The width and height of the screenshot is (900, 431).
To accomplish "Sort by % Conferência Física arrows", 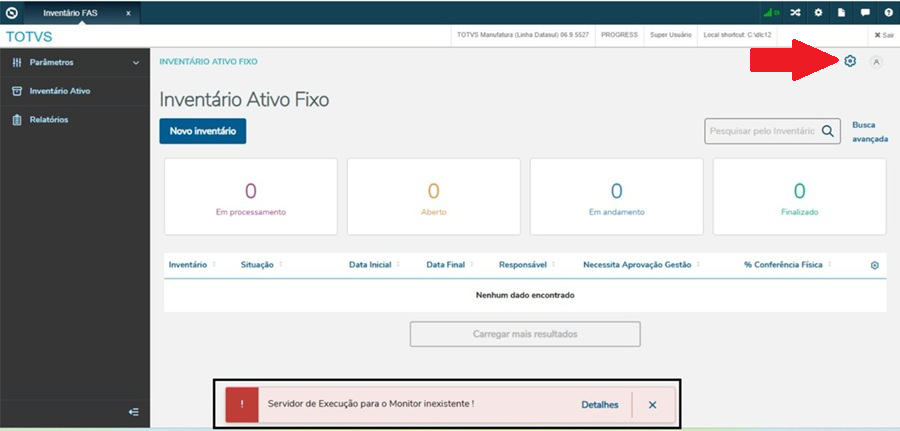I will tap(829, 265).
